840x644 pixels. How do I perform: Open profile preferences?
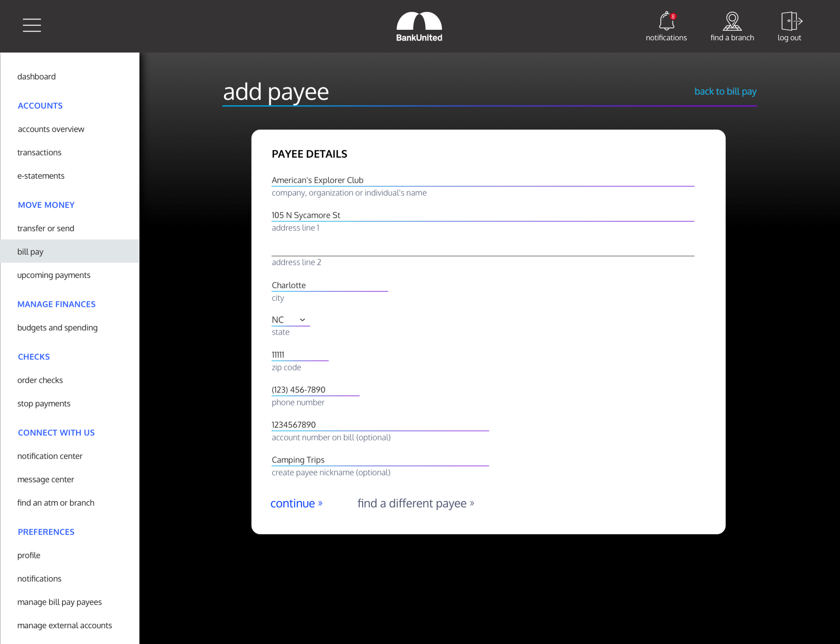coord(29,556)
